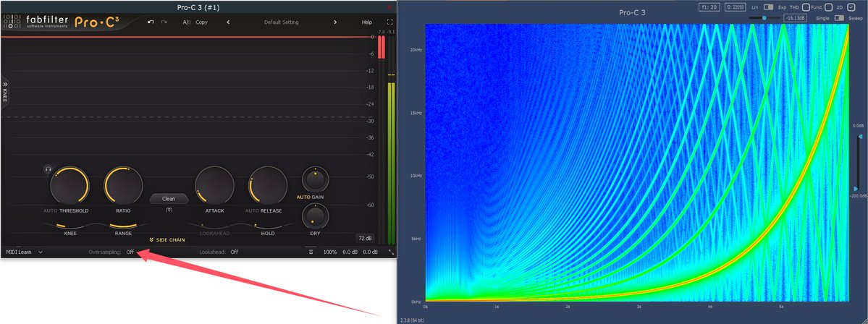Image resolution: width=868 pixels, height=324 pixels.
Task: Toggle AUTO release label
Action: pyautogui.click(x=253, y=210)
